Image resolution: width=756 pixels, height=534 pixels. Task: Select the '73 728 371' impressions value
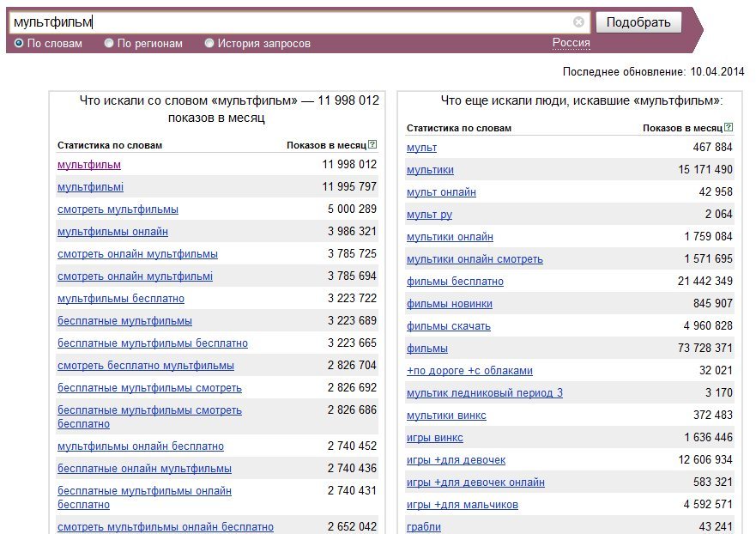[x=705, y=348]
